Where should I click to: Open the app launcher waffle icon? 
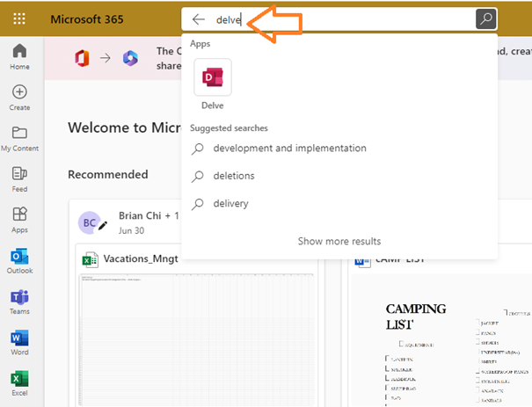pyautogui.click(x=19, y=18)
